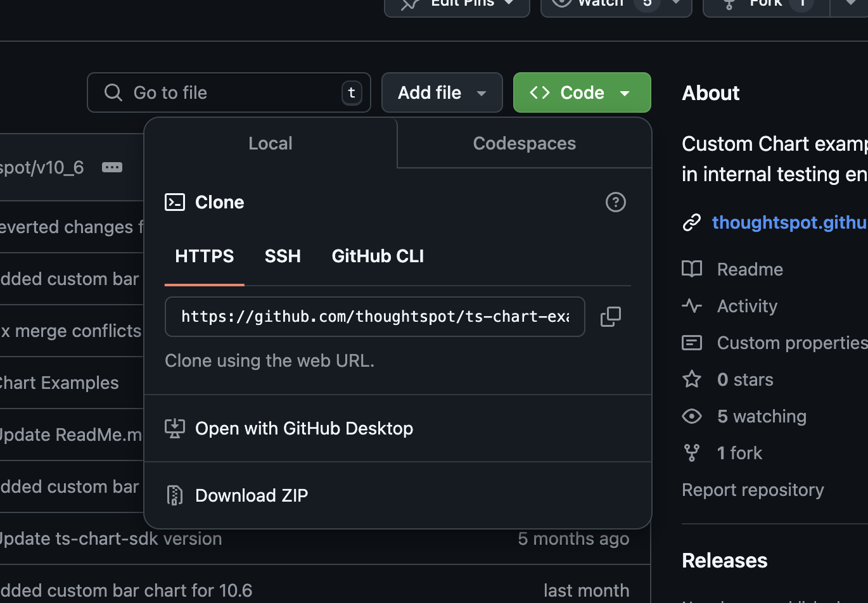Image resolution: width=868 pixels, height=603 pixels.
Task: Copy the HTTPS clone URL to clipboard
Action: point(611,317)
